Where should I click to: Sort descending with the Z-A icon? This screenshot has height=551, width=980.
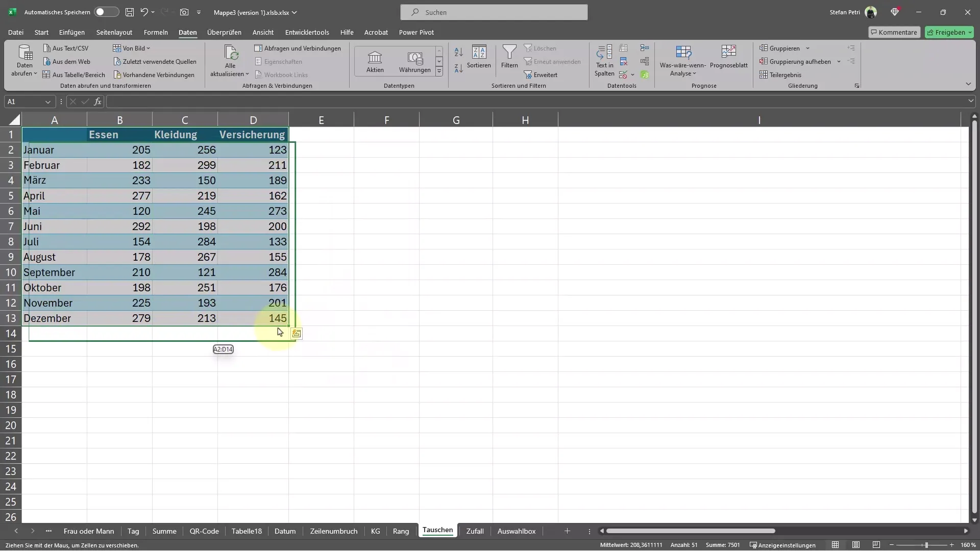coord(458,68)
